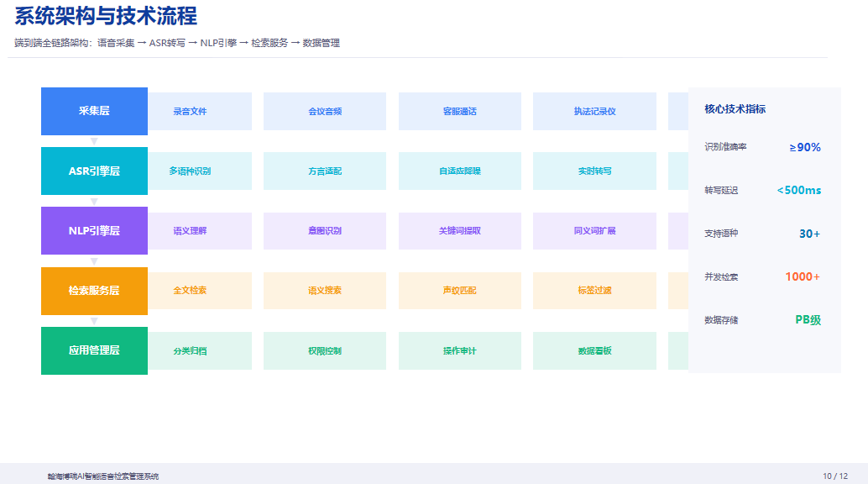Screen dimensions: 868x484
Task: Select the 权限控制 card
Action: [325, 351]
